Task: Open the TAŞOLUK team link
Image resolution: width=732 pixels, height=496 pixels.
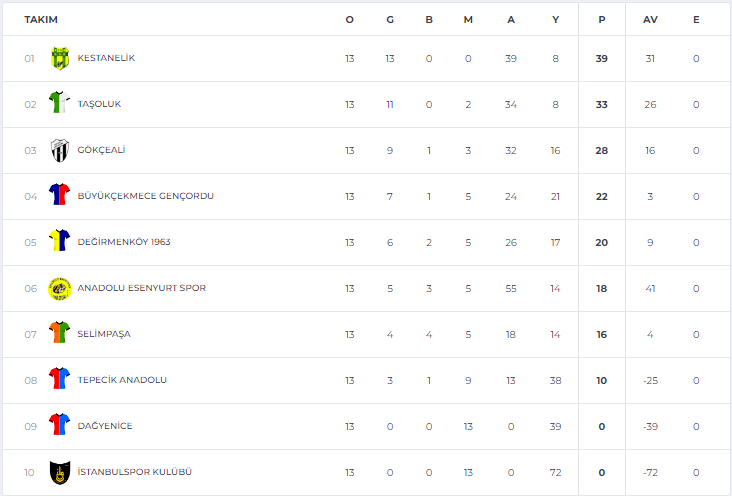Action: tap(99, 104)
